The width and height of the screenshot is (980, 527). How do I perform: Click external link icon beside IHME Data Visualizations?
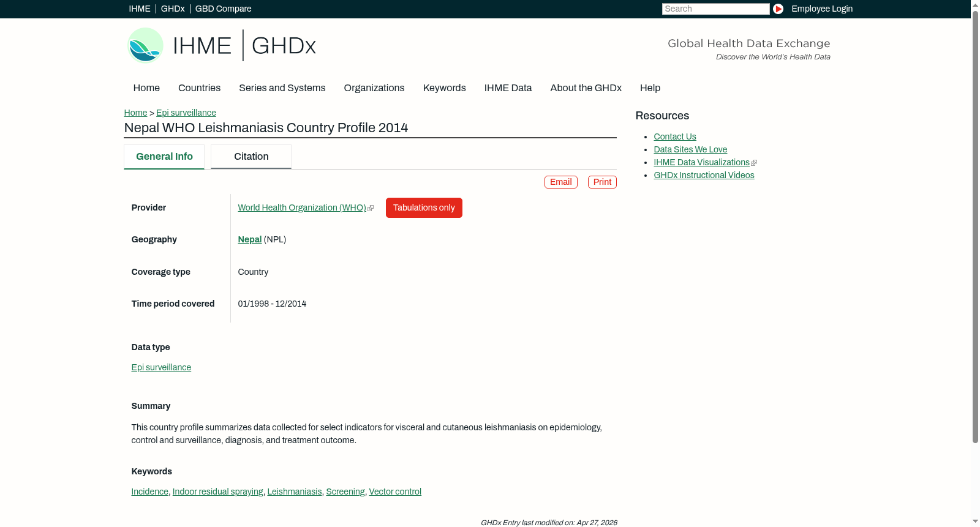754,163
